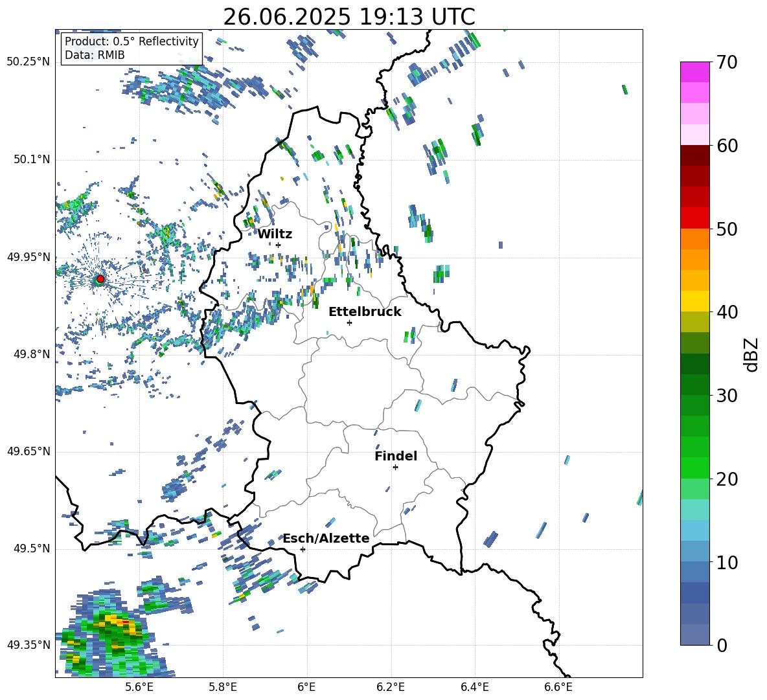Click the colorbar tick label 30

(727, 396)
